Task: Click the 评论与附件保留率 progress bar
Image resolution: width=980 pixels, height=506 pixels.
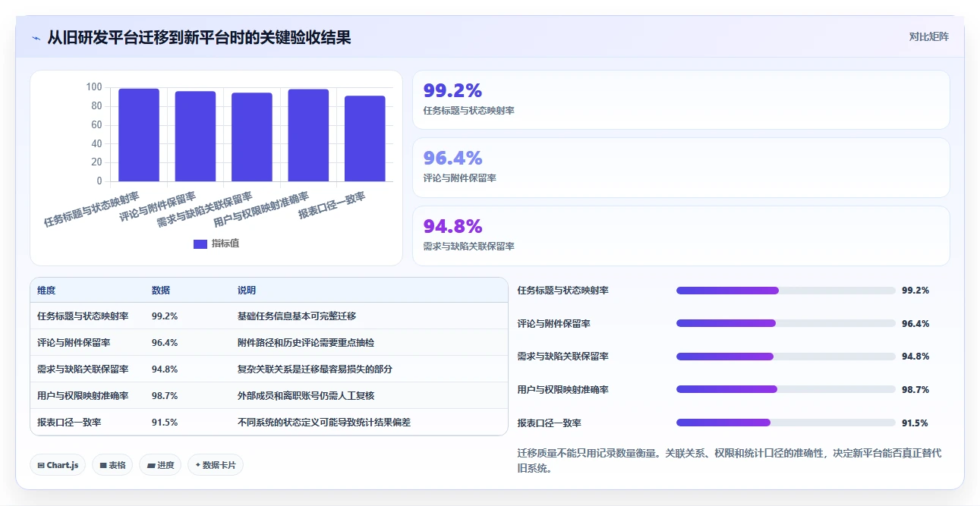Action: tap(786, 323)
